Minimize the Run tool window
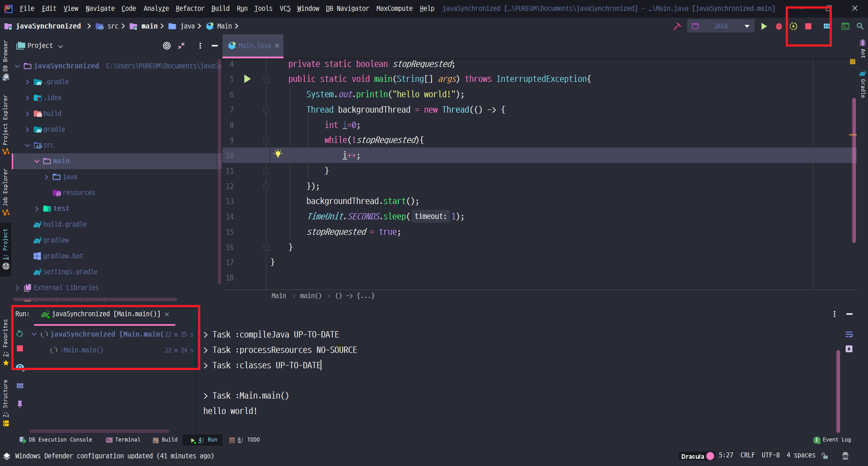The image size is (868, 466). pos(849,314)
